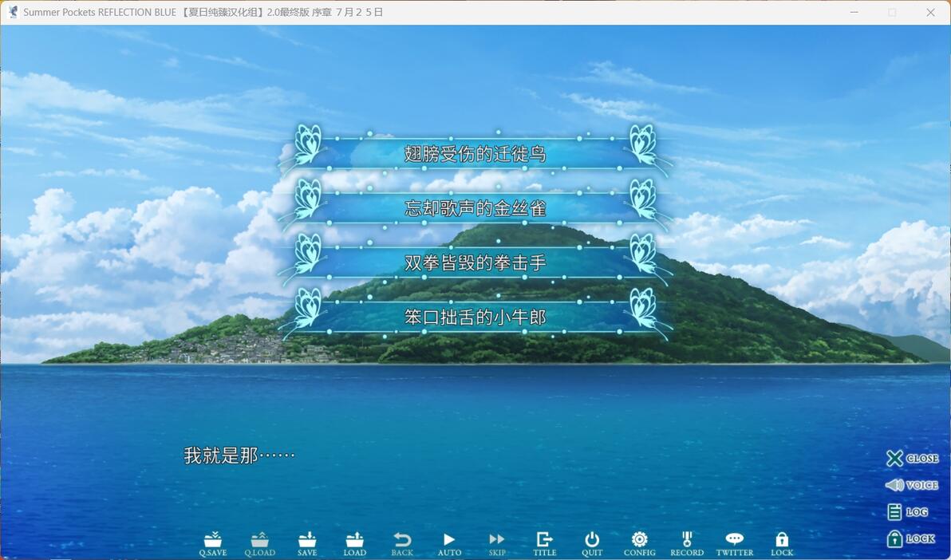Choose the option 笨口拙舌的小牛郎

pyautogui.click(x=475, y=317)
